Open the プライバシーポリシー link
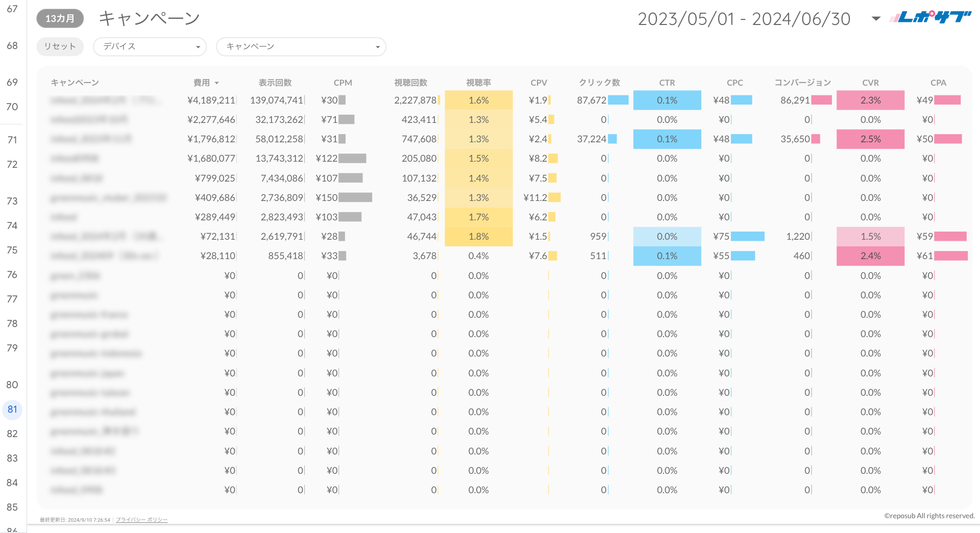Screen dimensions: 980x533 141,520
